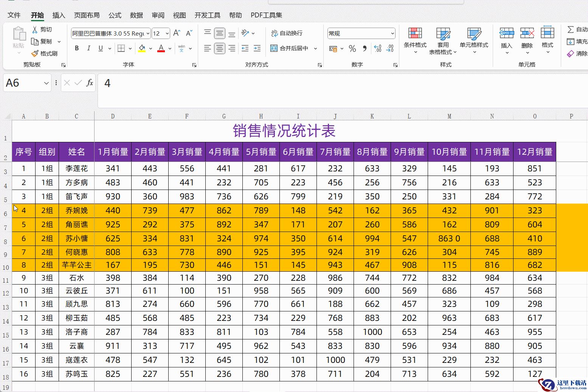The width and height of the screenshot is (588, 392).
Task: Open the Fill (填充) tool
Action: pos(577,42)
